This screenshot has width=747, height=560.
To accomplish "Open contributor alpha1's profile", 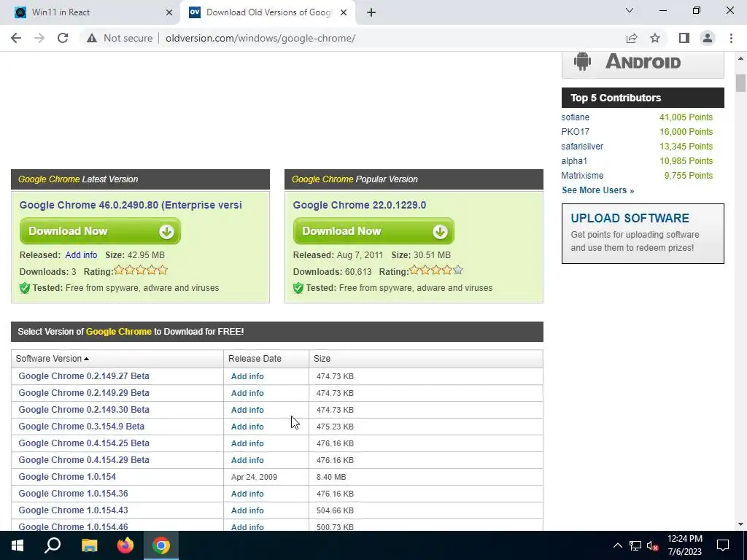I will (x=574, y=161).
